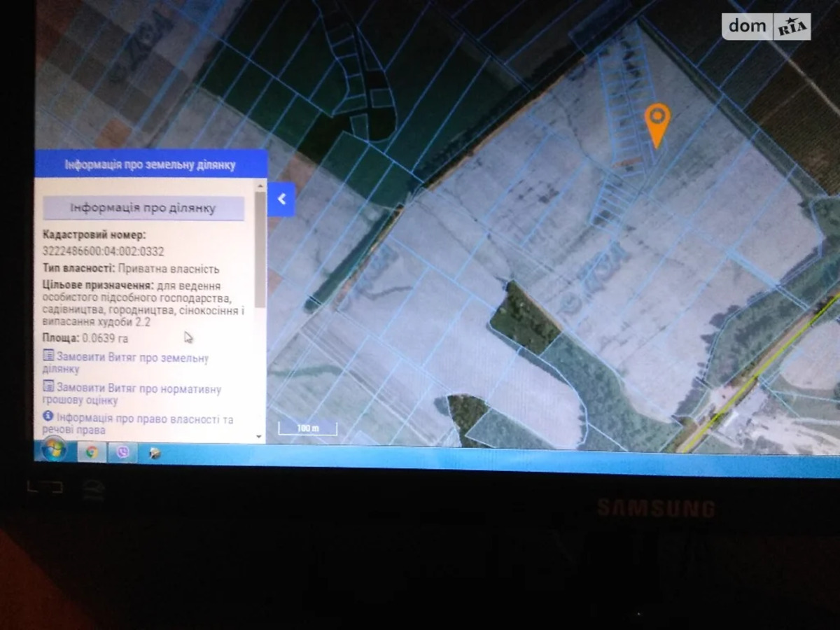Click the 'Інформація про земельну ділянку' panel header
This screenshot has width=840, height=630.
pos(150,165)
